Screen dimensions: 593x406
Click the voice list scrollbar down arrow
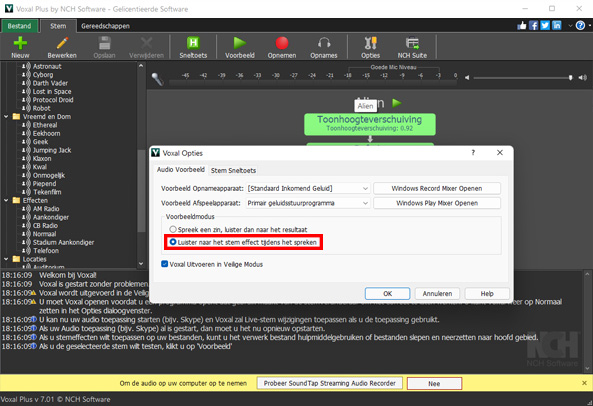tap(141, 263)
